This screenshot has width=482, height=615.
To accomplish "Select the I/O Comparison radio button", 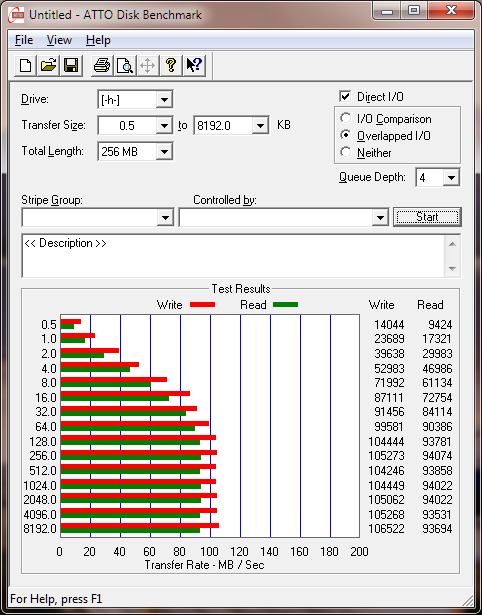I will [346, 118].
